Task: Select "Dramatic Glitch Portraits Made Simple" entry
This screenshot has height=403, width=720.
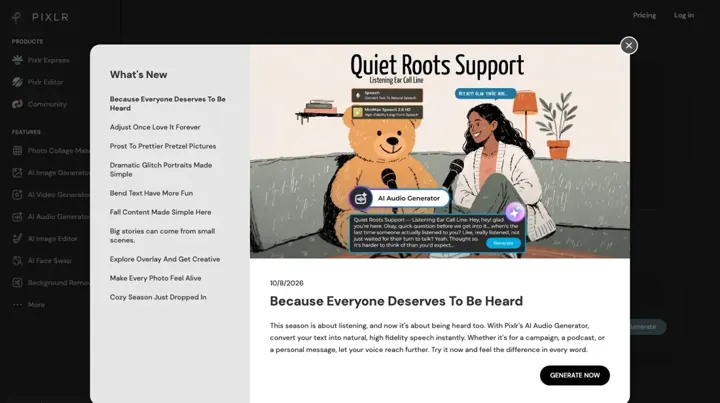Action: coord(161,169)
